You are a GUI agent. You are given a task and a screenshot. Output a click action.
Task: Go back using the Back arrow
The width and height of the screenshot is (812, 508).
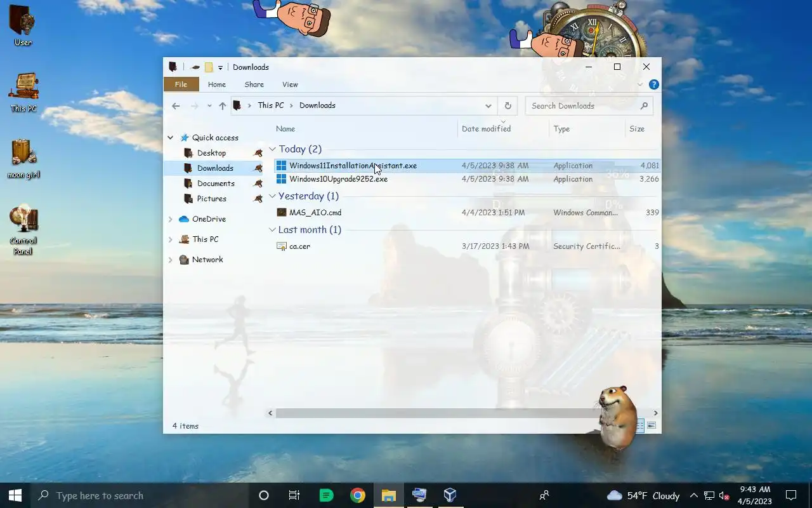coord(176,106)
